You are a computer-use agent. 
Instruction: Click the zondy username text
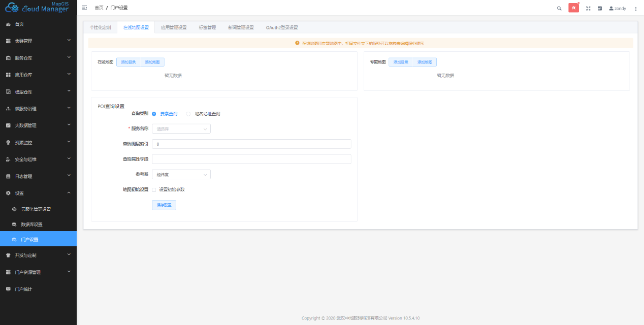(x=620, y=9)
